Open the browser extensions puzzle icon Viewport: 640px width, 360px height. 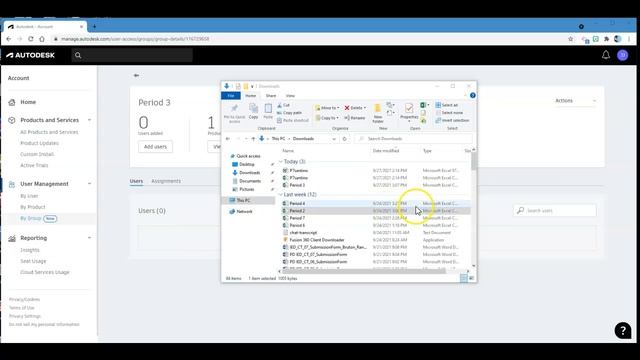coord(607,39)
